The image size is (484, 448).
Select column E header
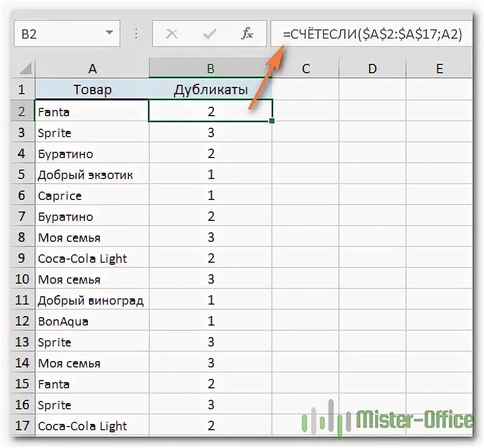click(x=439, y=69)
